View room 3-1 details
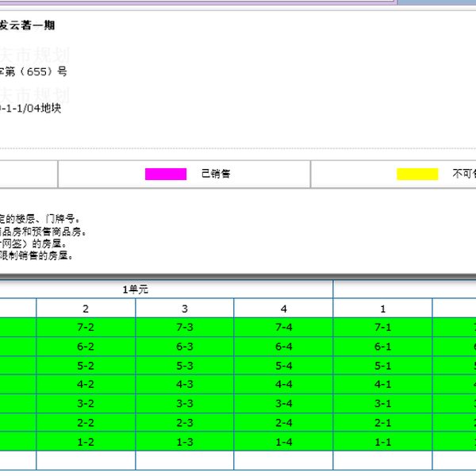 [x=382, y=404]
